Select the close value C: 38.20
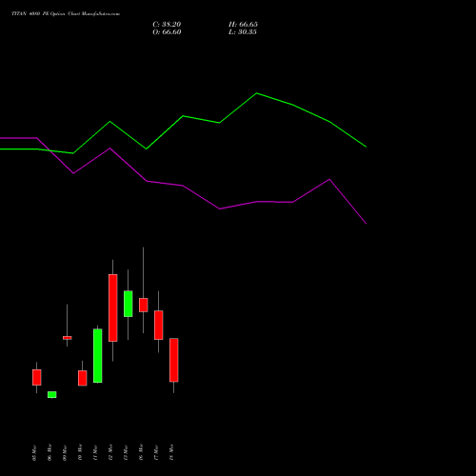 click(167, 25)
